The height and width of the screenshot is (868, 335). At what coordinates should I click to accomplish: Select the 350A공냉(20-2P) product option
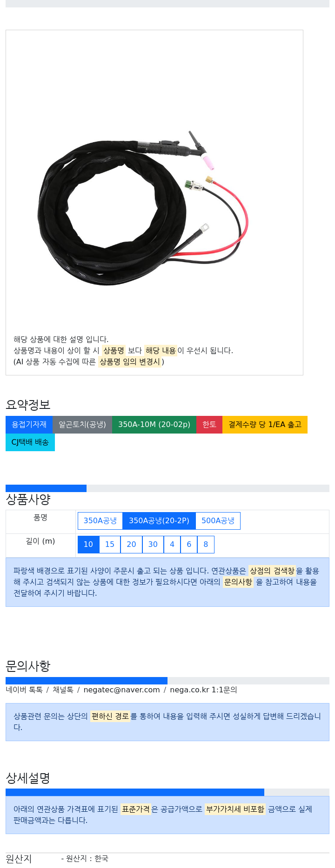pos(159,521)
